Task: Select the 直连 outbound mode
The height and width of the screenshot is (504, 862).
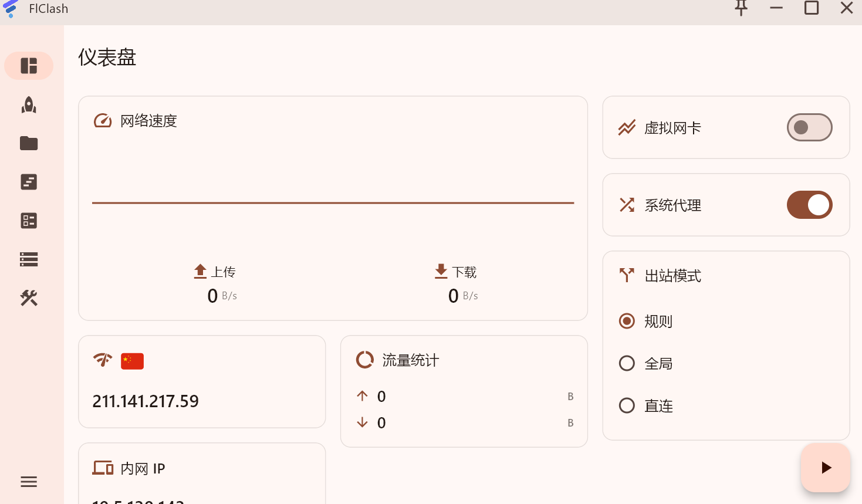Action: point(627,405)
